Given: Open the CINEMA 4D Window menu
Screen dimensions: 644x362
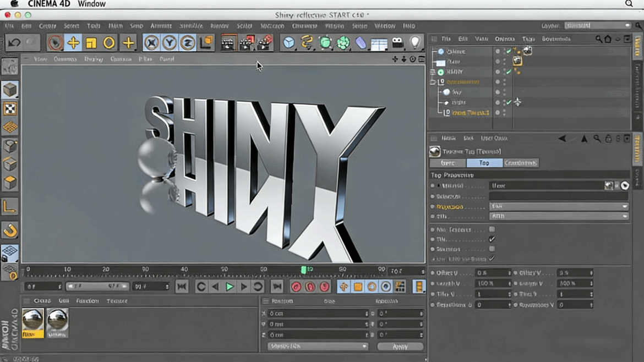Looking at the screenshot, I should (x=91, y=4).
